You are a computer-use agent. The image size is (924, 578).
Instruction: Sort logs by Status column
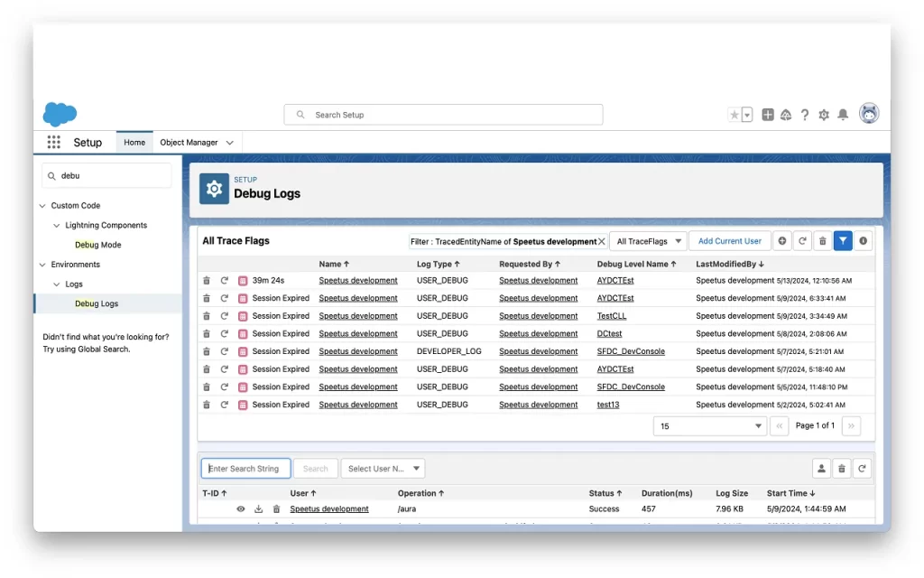coord(605,493)
